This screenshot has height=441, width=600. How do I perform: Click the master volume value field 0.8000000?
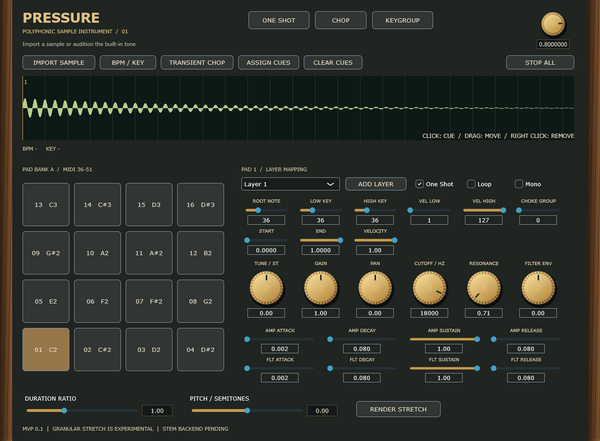553,44
